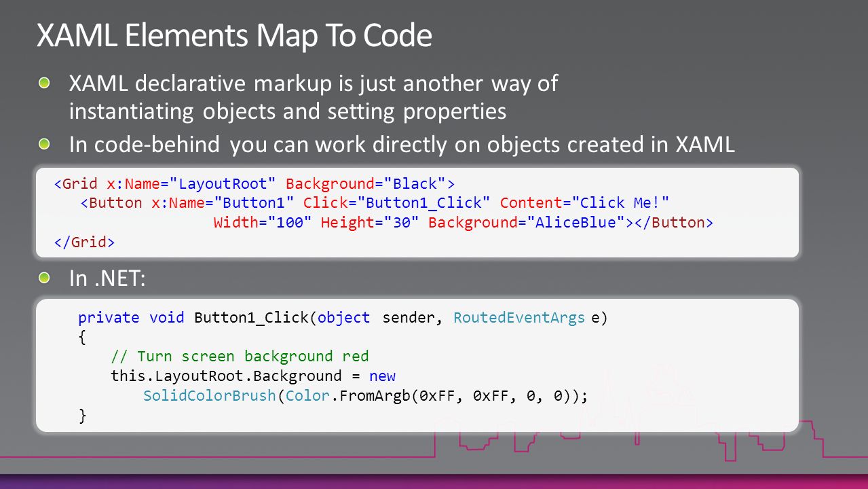Click the Height="30" attribute
This screenshot has height=489, width=868.
[x=370, y=223]
